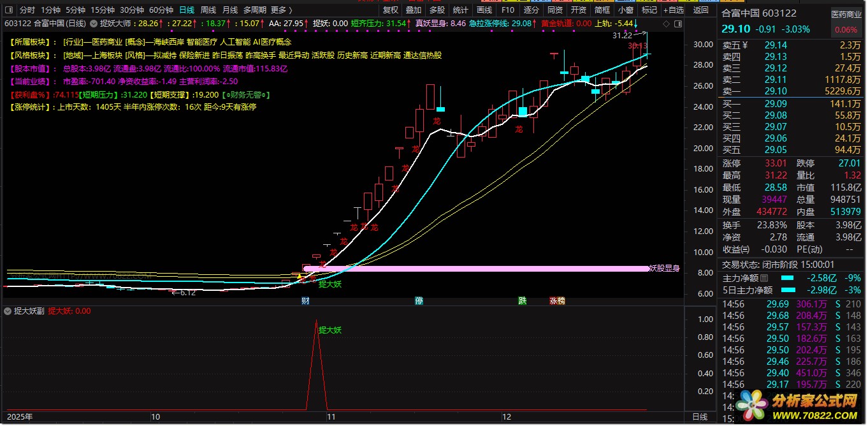Click the 涨榜 marker below chart

(x=557, y=300)
